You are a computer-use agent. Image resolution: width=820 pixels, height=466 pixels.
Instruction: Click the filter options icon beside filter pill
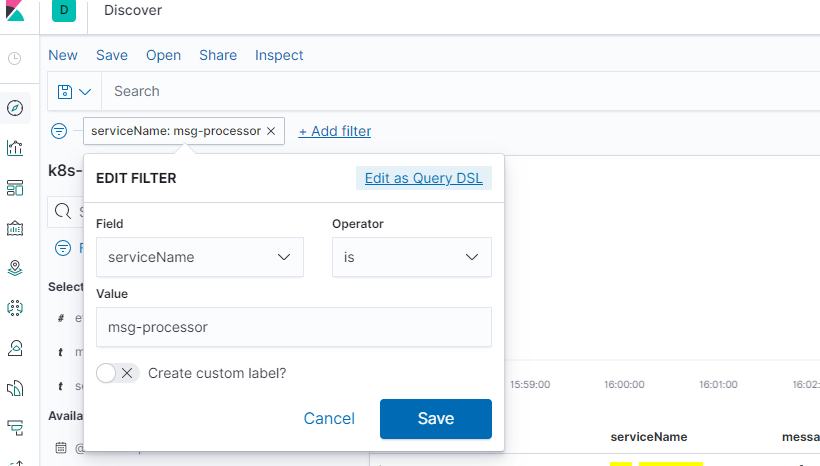pos(60,131)
